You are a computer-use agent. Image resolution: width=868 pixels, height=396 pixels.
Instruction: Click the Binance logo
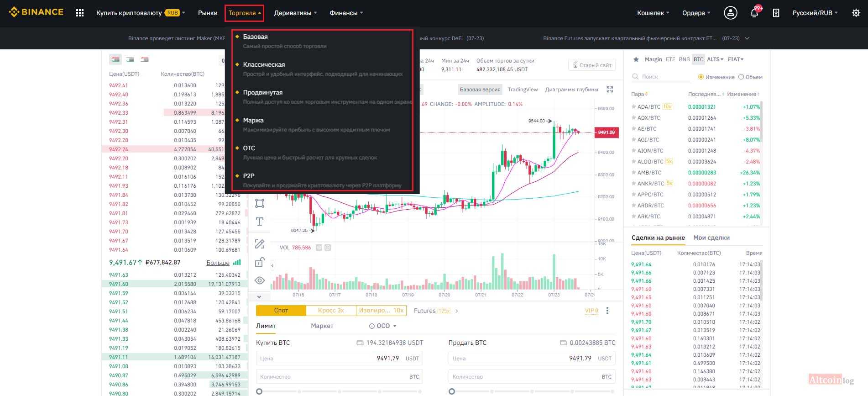(x=36, y=12)
